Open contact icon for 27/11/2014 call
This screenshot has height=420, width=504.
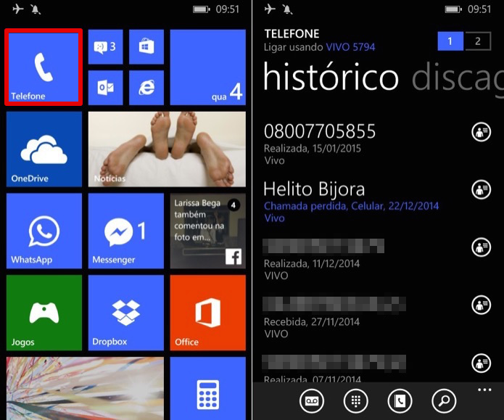pos(482,305)
